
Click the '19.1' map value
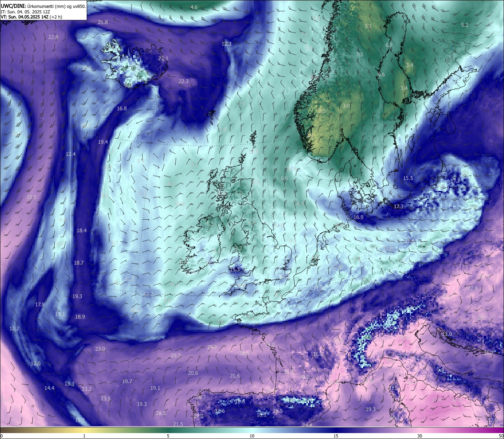(x=155, y=388)
